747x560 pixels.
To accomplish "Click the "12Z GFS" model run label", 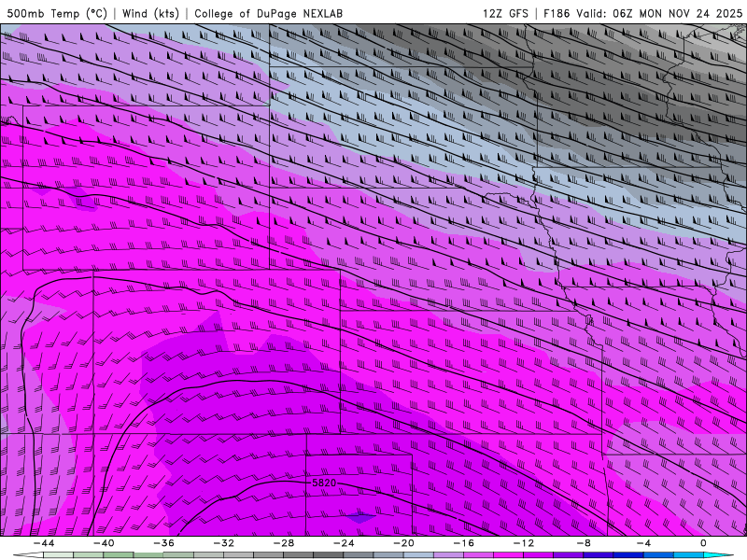I will [505, 13].
